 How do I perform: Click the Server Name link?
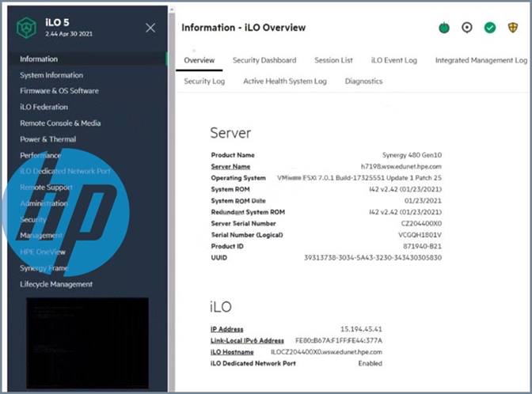tap(230, 166)
